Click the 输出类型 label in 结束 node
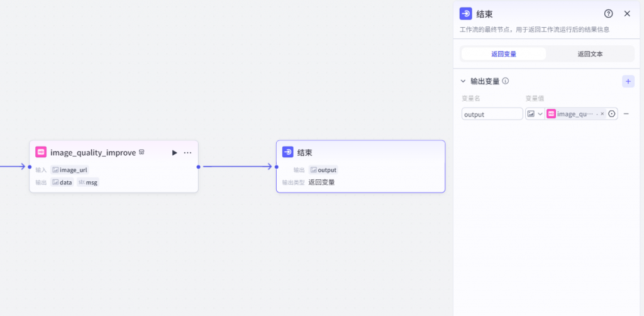The height and width of the screenshot is (316, 644). coord(293,183)
